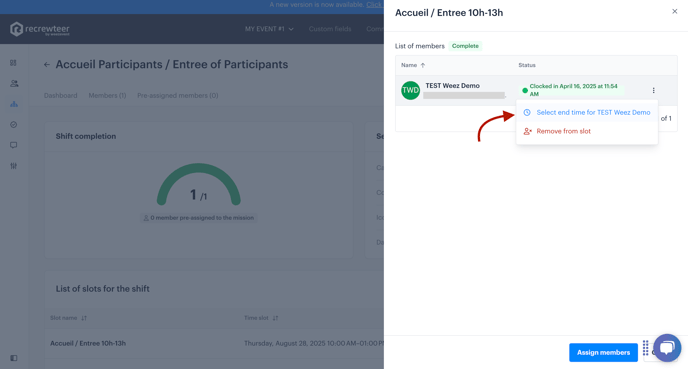Expand the MY EVENT #1 dropdown
The width and height of the screenshot is (688, 369).
[269, 29]
